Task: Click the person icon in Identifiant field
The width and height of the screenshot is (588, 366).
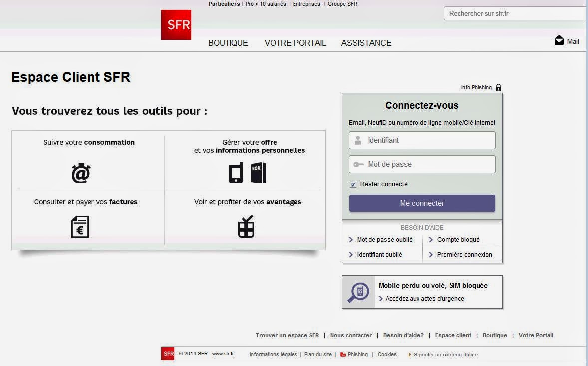Action: point(358,140)
